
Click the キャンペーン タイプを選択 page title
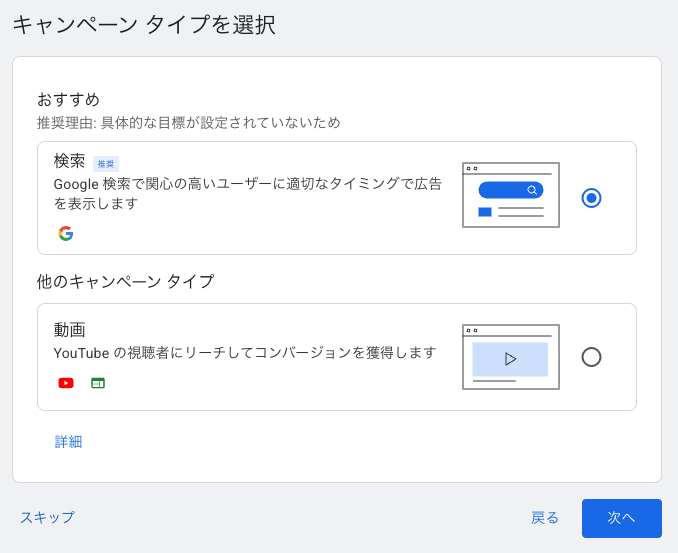144,25
